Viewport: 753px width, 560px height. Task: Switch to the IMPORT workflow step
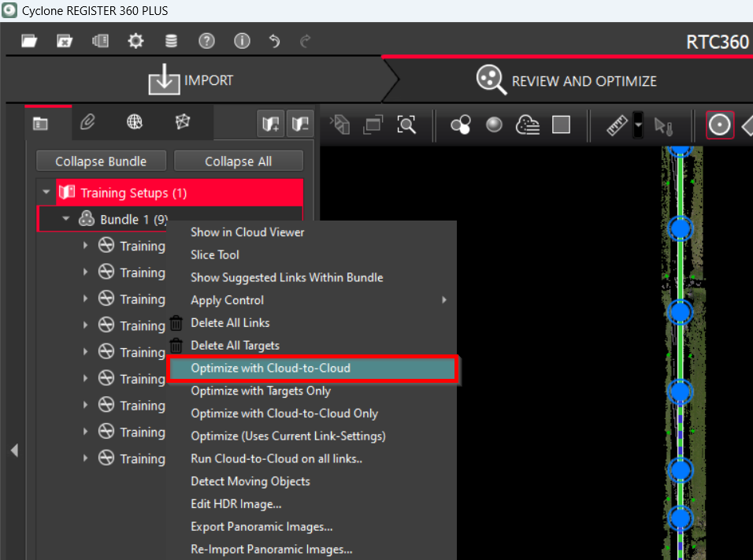coord(191,80)
